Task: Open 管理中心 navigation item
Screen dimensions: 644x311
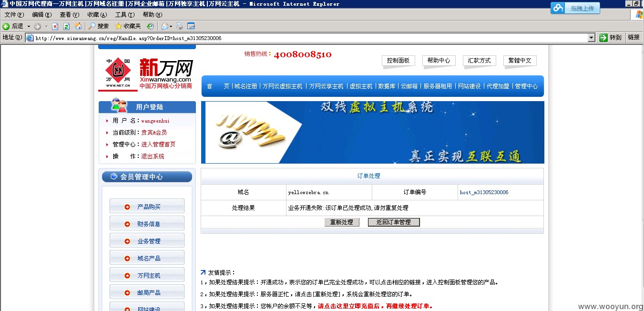Action: 526,86
